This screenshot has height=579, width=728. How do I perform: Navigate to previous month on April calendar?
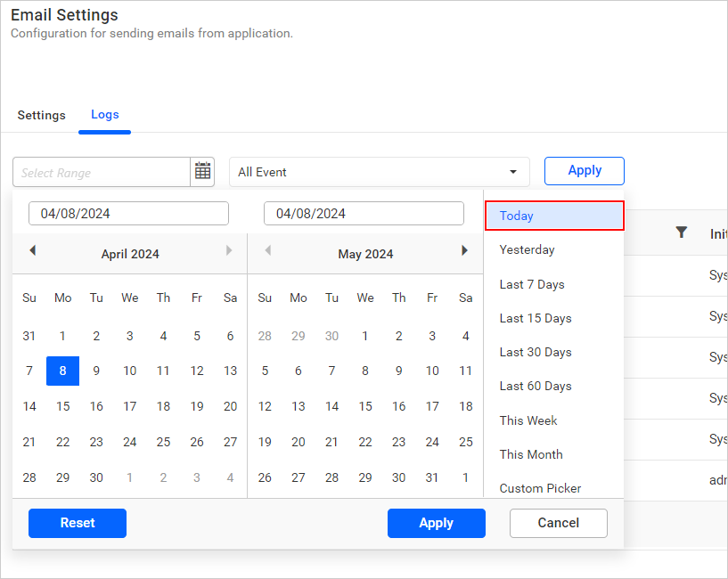33,250
